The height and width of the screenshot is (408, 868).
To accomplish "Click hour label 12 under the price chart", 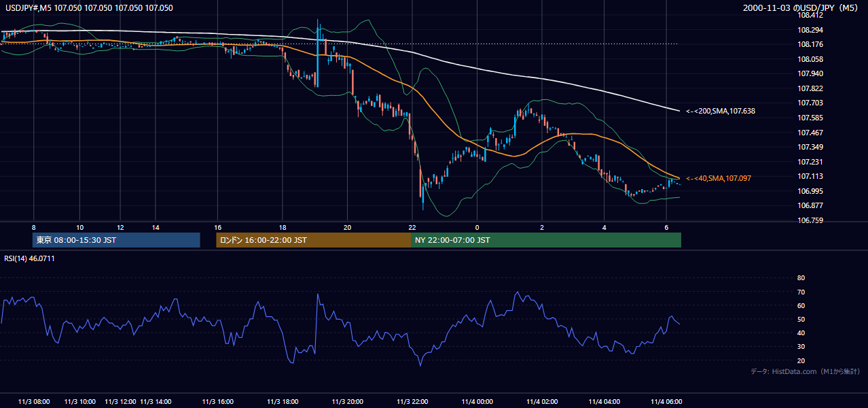I will coord(120,227).
